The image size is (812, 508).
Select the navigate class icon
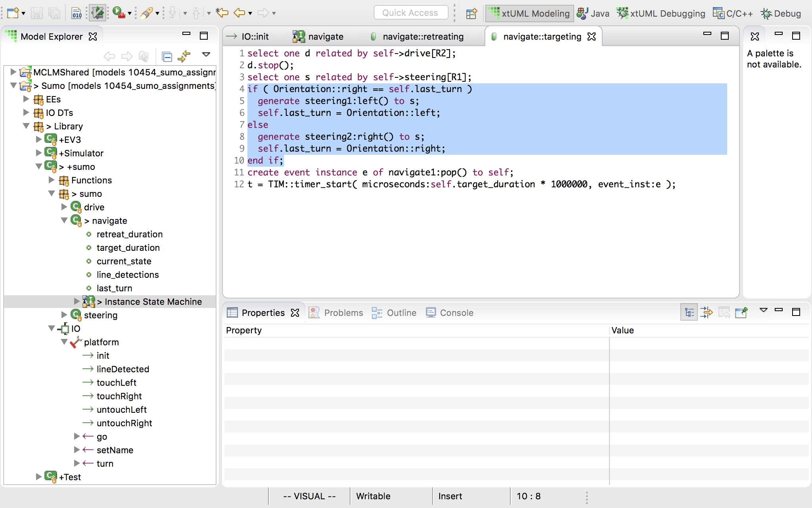tap(76, 220)
